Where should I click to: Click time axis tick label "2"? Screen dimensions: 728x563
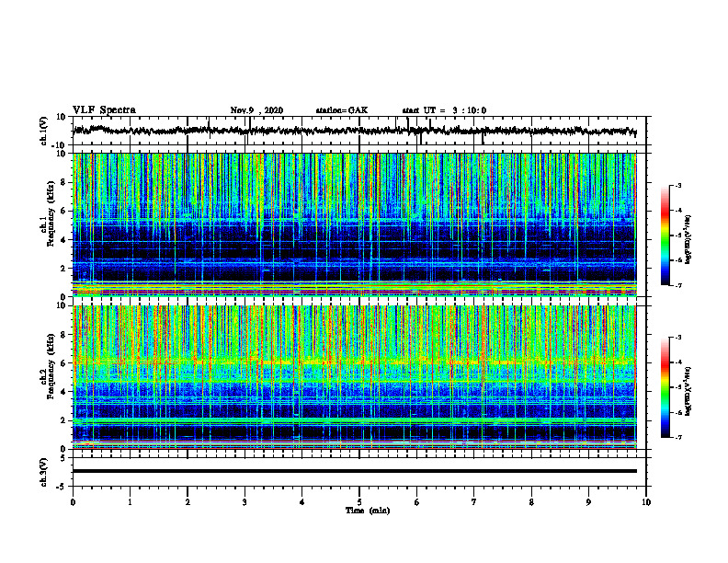coord(188,502)
